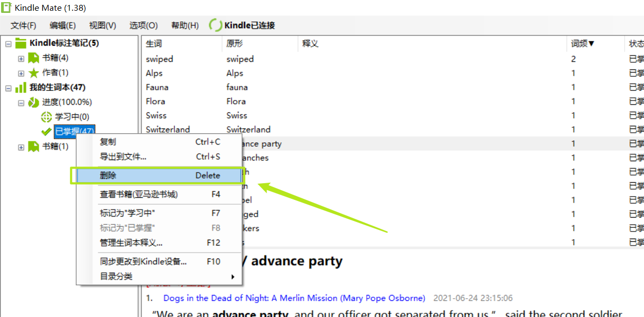Click the word frequency value 2 for swiped

click(x=574, y=59)
